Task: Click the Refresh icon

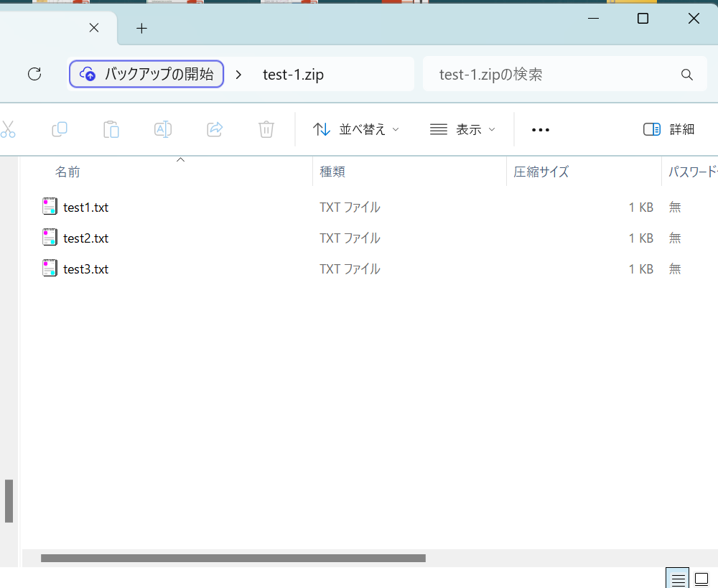Action: tap(34, 74)
